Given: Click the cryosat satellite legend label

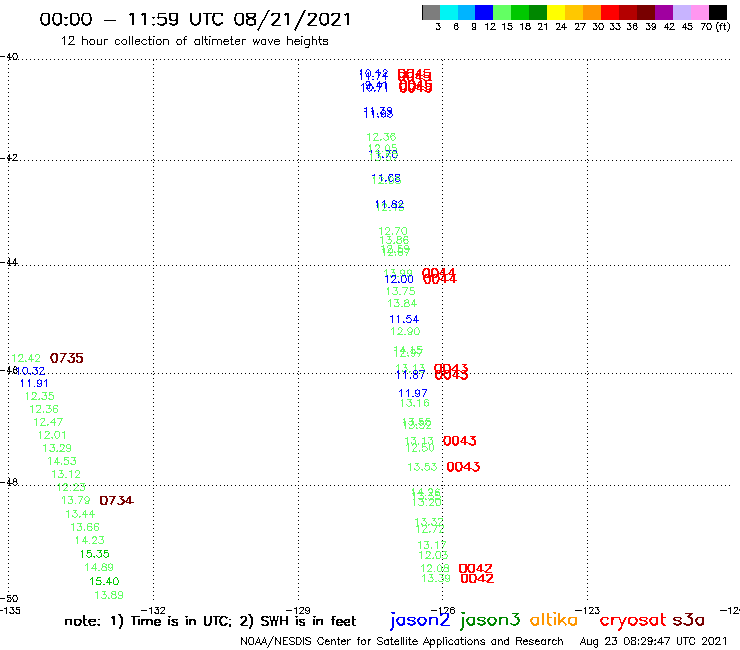Looking at the screenshot, I should click(x=633, y=620).
